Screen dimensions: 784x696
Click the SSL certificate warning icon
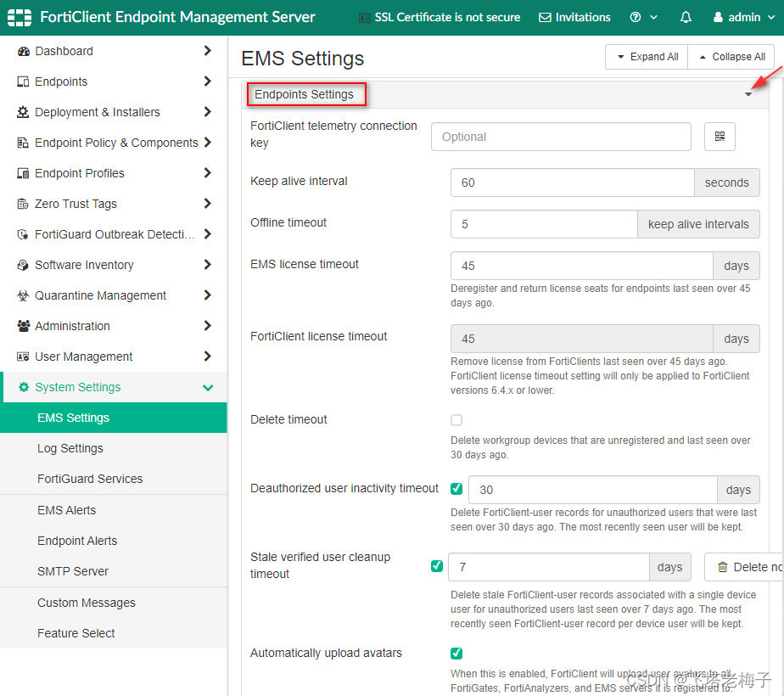(x=365, y=19)
